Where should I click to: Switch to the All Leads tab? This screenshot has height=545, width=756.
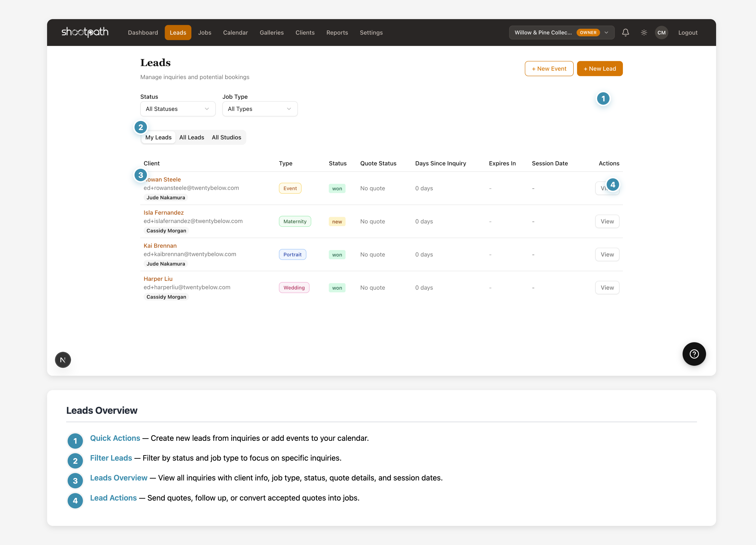pyautogui.click(x=192, y=137)
